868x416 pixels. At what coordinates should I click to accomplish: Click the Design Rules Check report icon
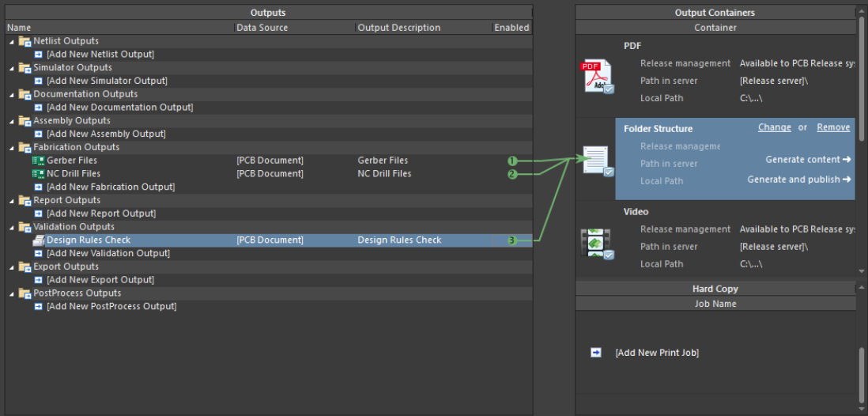pos(38,240)
